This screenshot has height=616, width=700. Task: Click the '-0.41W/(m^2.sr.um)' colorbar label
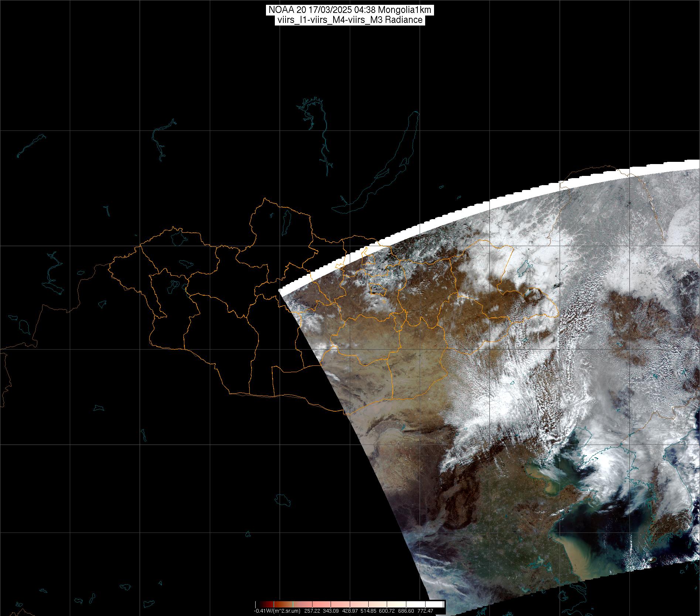pyautogui.click(x=277, y=611)
